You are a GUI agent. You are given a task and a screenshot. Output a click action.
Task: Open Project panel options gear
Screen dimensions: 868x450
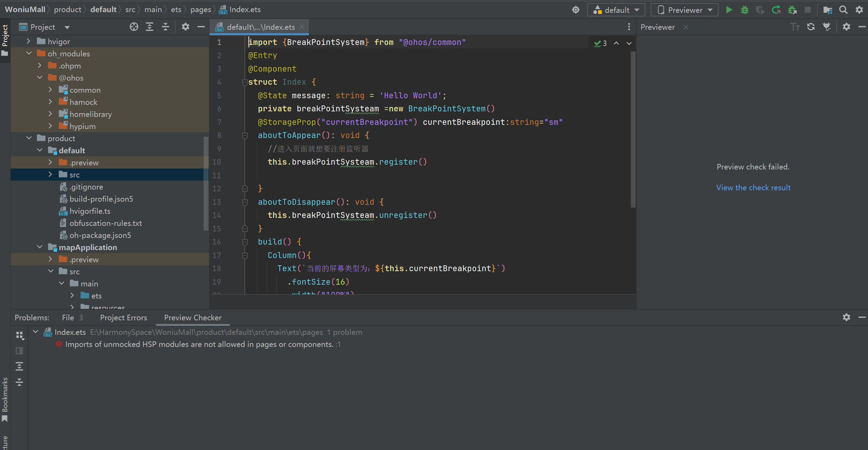point(186,27)
